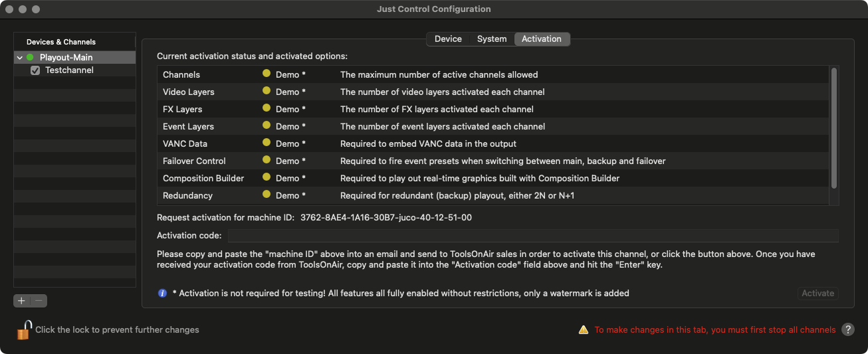
Task: Click the Activation code input field
Action: coord(533,236)
